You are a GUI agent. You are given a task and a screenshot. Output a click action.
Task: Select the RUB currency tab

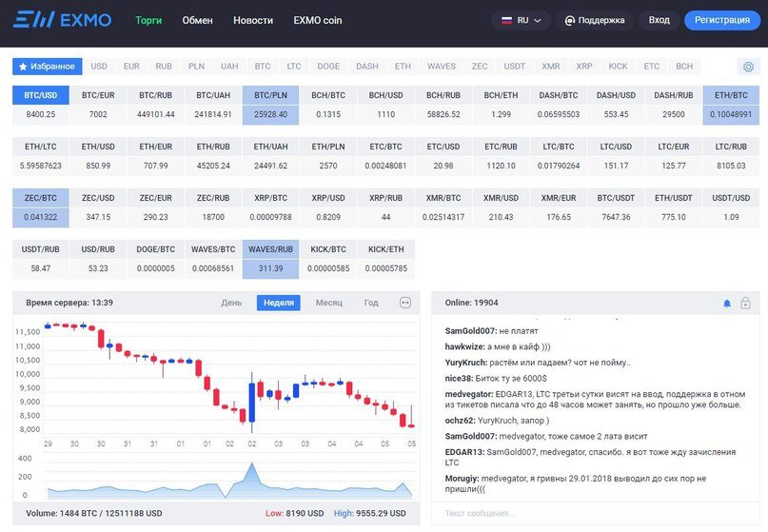164,67
